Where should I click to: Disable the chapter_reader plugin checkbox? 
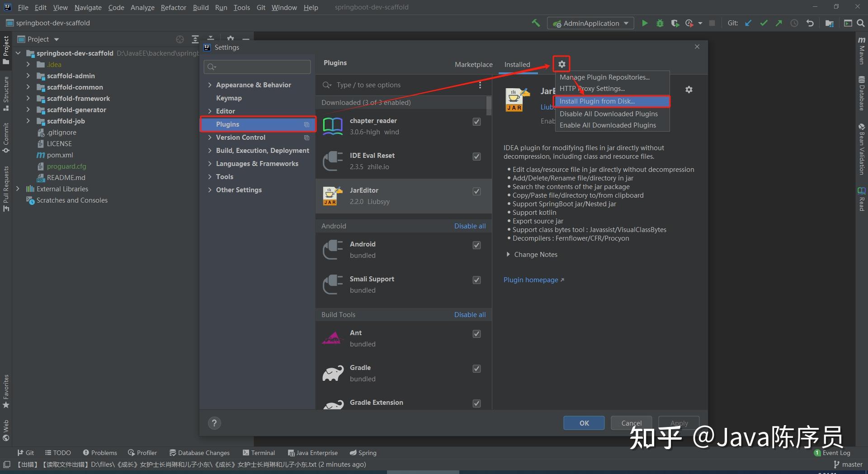coord(476,121)
